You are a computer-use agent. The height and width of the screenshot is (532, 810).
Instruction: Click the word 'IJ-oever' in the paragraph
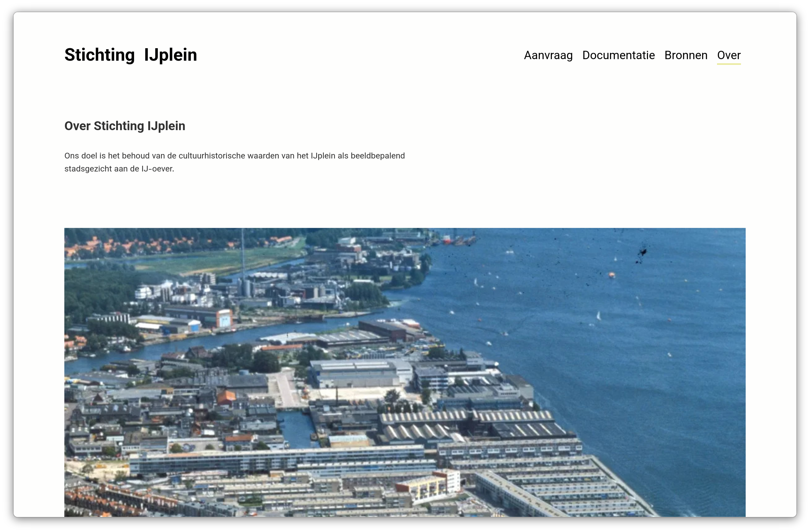157,169
